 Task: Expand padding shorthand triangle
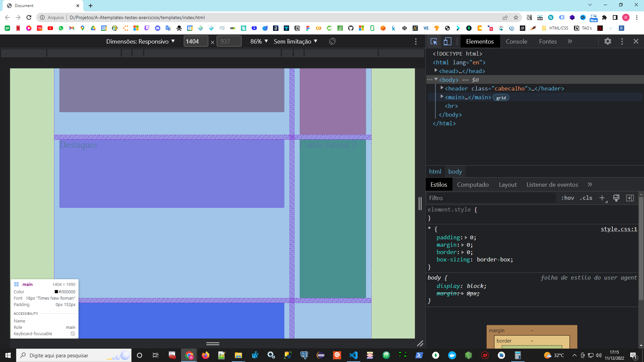tap(466, 238)
